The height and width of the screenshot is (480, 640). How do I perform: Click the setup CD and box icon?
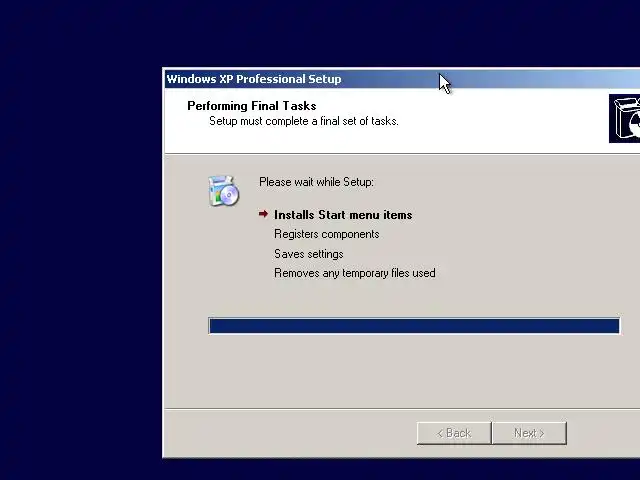223,191
